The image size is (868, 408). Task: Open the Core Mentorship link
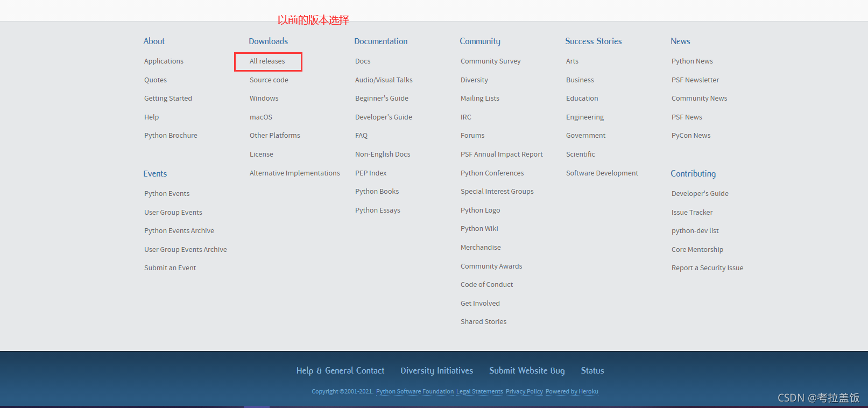(x=697, y=250)
